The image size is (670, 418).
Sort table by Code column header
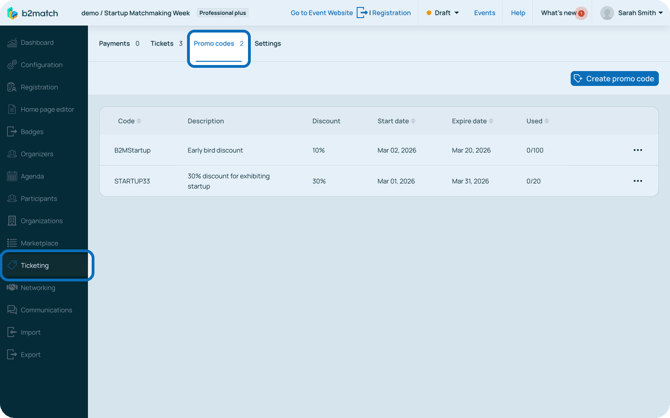coord(129,121)
